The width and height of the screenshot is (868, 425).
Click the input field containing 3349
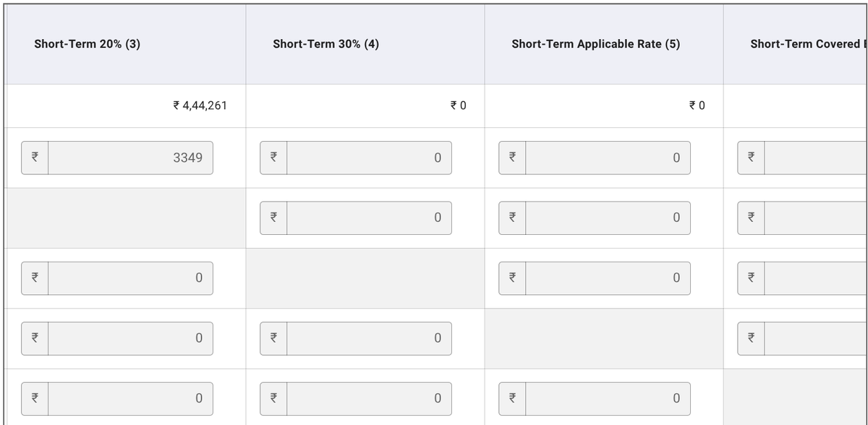click(x=131, y=158)
